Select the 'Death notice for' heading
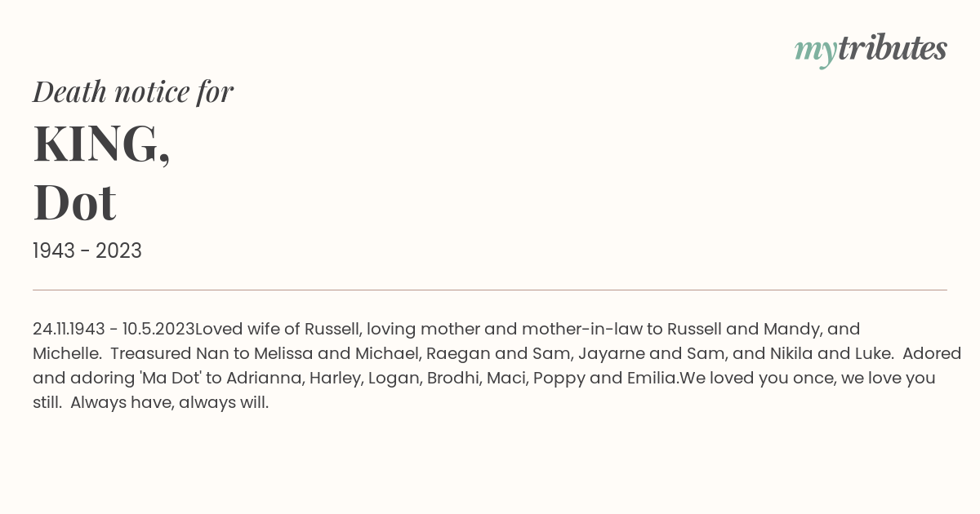 tap(133, 91)
